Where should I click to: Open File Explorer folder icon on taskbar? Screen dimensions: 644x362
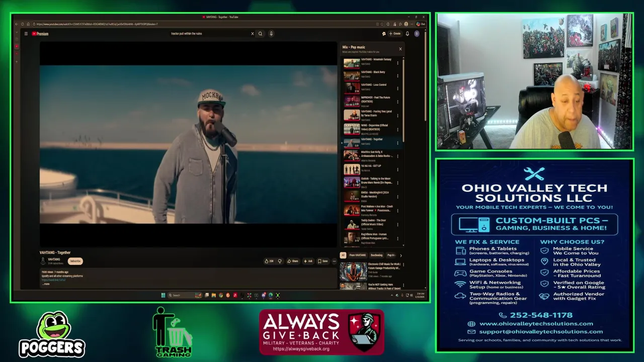214,295
